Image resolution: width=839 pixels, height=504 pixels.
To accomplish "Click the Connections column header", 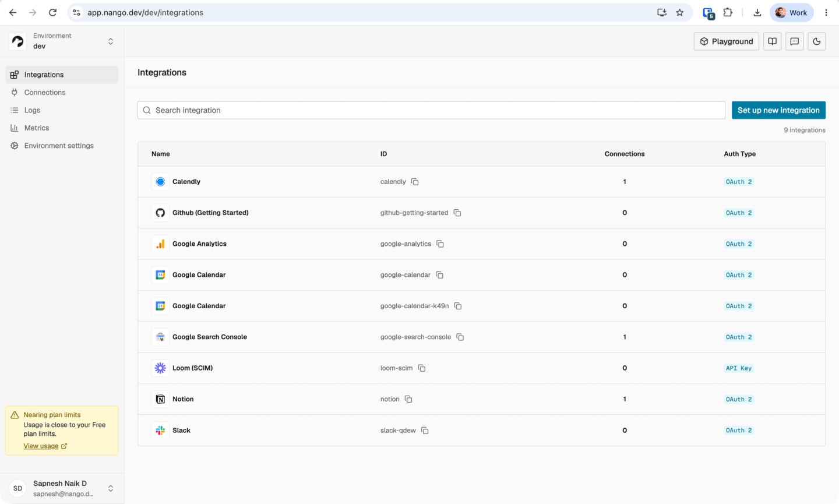I will click(x=625, y=154).
